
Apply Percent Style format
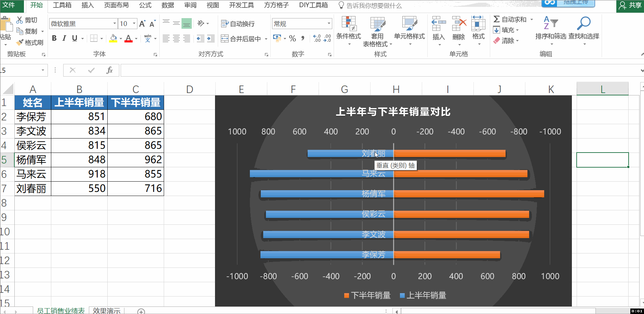pos(292,38)
